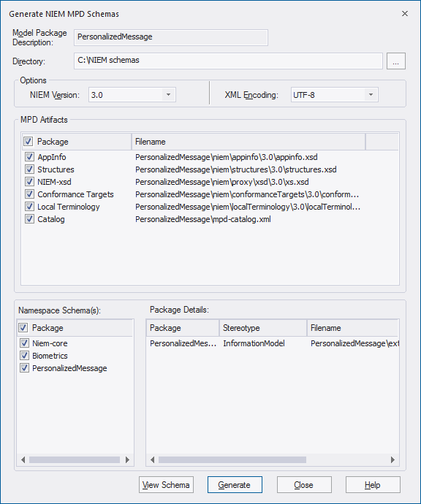Click right arrow of Namespace Schema scrollbar
The image size is (421, 504).
tap(127, 460)
